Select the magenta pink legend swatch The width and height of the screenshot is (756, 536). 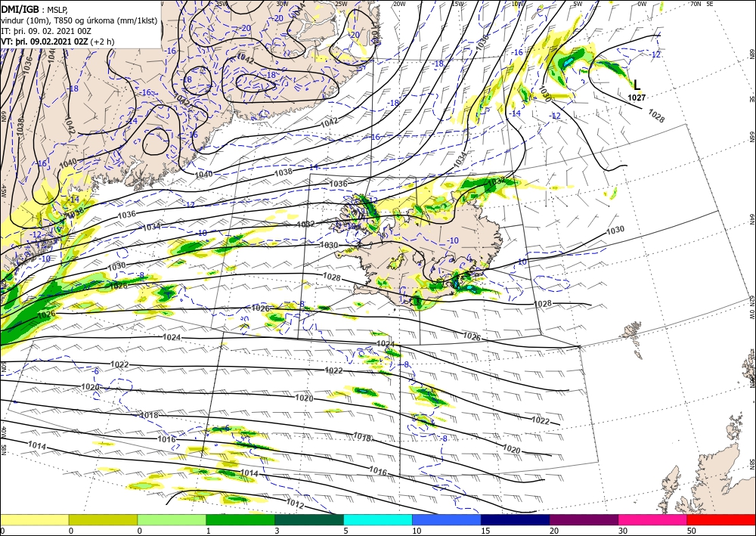(653, 519)
